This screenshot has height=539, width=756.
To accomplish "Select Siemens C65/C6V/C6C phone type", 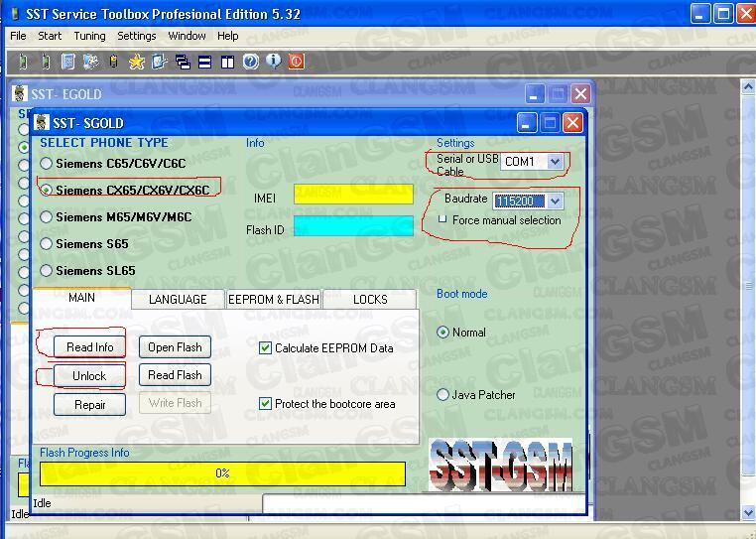I will pos(46,163).
